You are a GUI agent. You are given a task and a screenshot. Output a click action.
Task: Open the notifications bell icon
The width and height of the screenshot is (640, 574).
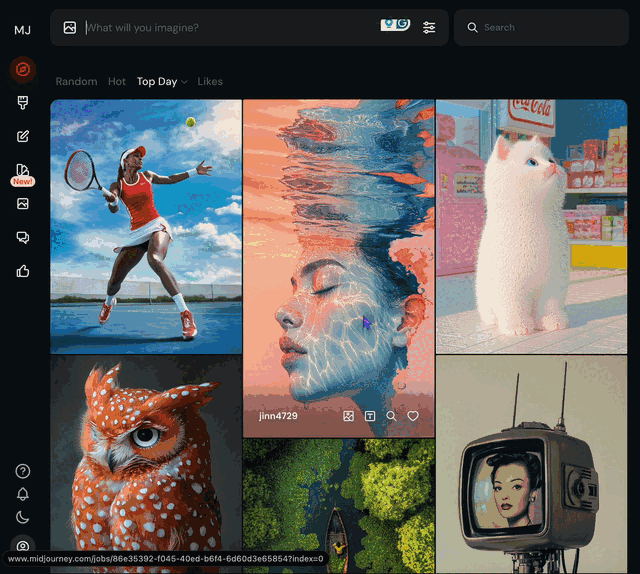click(x=23, y=494)
